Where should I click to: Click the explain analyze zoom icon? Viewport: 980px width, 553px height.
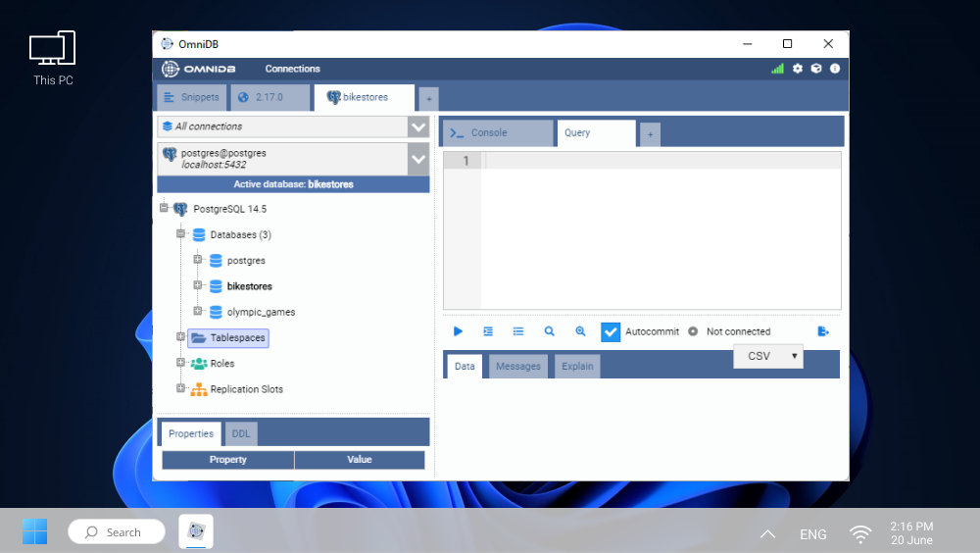(580, 331)
